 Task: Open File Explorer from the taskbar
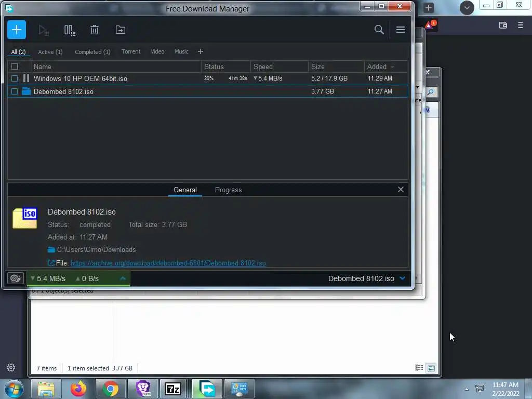click(x=46, y=389)
